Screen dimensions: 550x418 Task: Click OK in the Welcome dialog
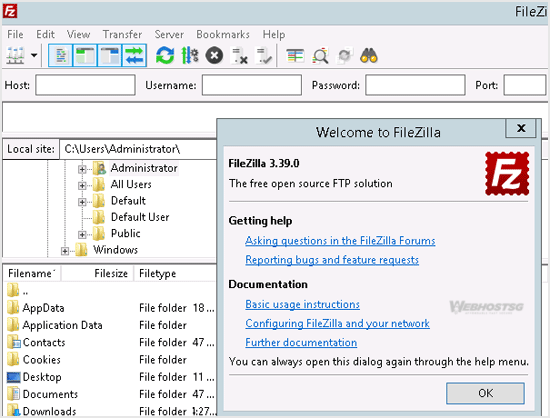pos(485,393)
